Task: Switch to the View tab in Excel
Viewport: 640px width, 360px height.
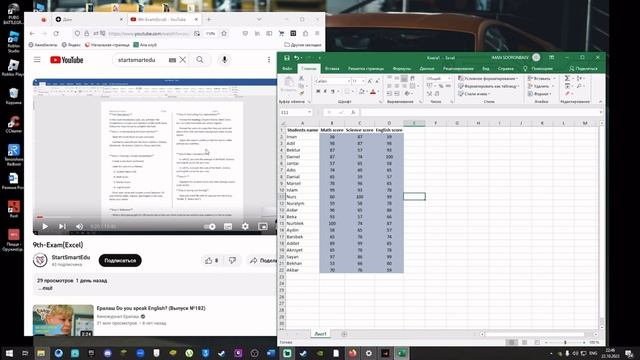Action: point(486,69)
